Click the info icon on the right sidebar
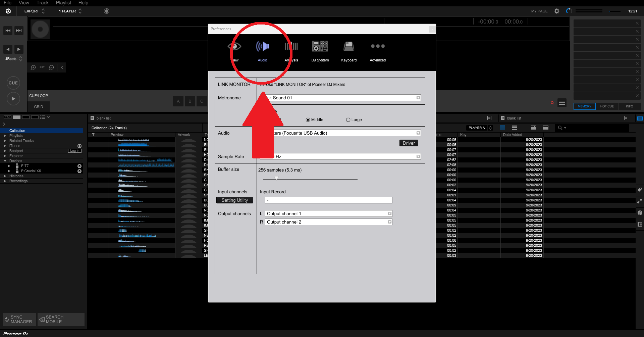 point(640,213)
